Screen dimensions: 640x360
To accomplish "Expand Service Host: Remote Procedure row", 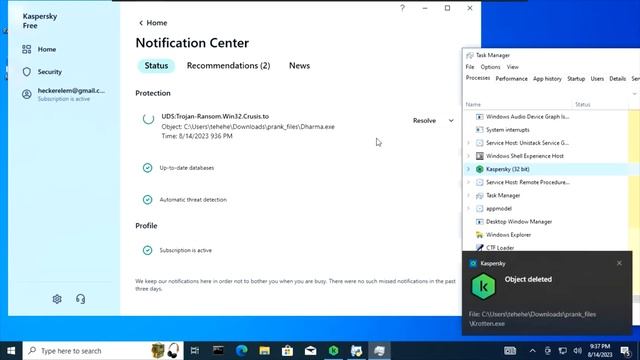I will [469, 182].
